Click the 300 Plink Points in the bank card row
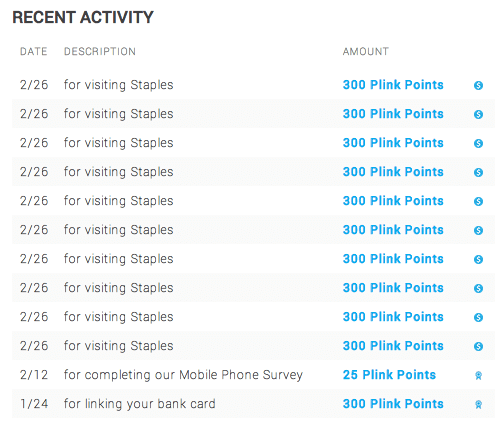This screenshot has width=495, height=425. click(x=393, y=404)
